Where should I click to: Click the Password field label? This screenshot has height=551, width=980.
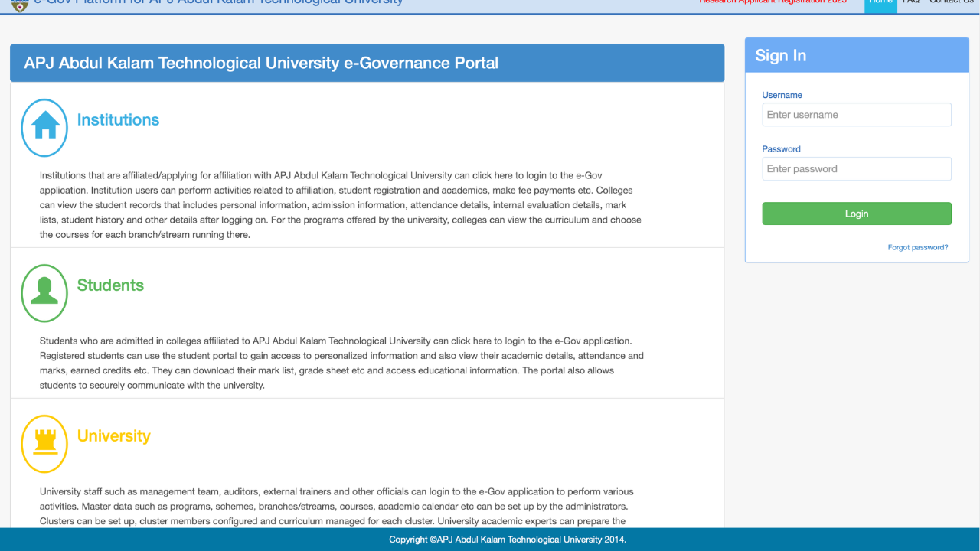(x=781, y=149)
